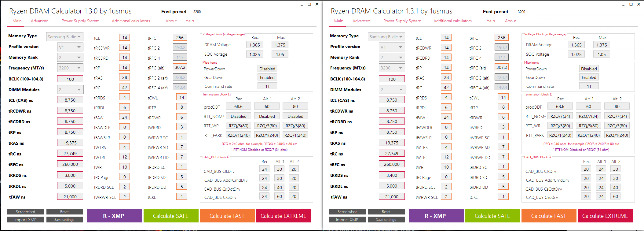Select CAD_BUS CsOdtDrv Alt. 2 40 in 1.3.1 window
Viewport: 644px width, 231px height.
616,188
